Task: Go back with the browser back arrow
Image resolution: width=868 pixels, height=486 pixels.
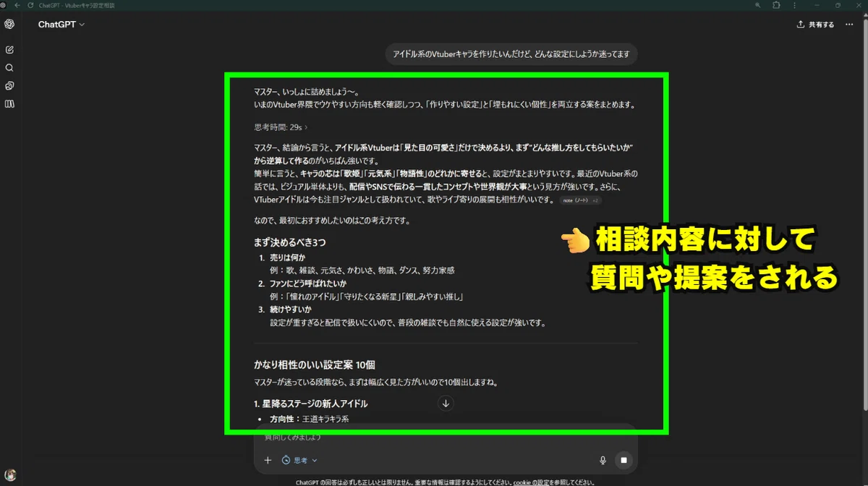Action: pos(17,5)
